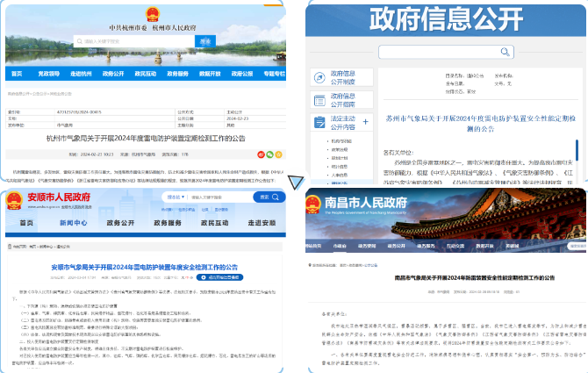The image size is (588, 373).
Task: Click the national emblem on Anshun header
Action: click(x=14, y=199)
